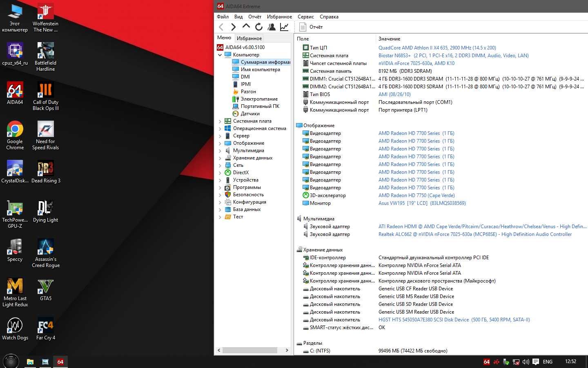Switch to the Избранное tab in sidebar
Image resolution: width=588 pixels, height=368 pixels.
point(249,38)
